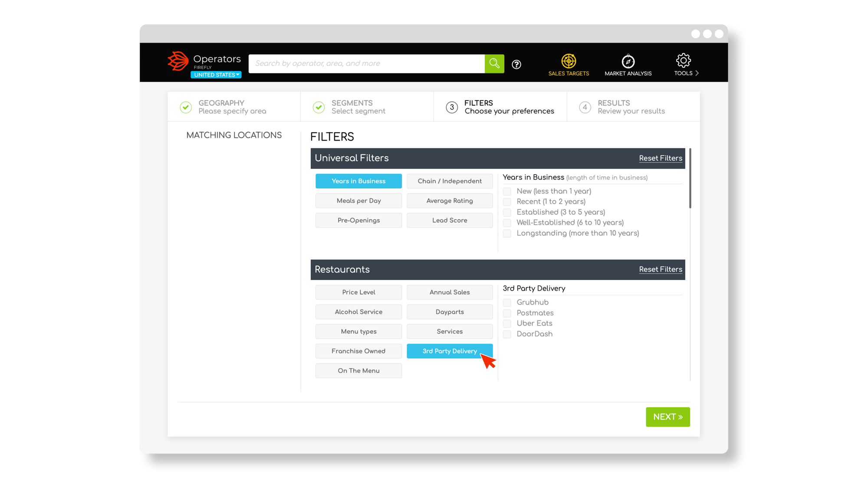
Task: Click the filters panel vertical scrollbar
Action: coord(690,179)
